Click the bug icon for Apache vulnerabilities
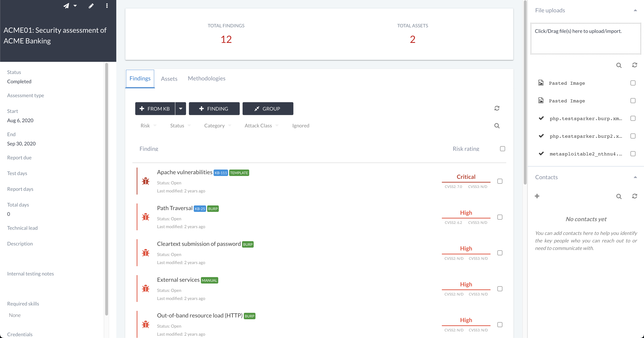This screenshot has height=338, width=644. point(145,181)
